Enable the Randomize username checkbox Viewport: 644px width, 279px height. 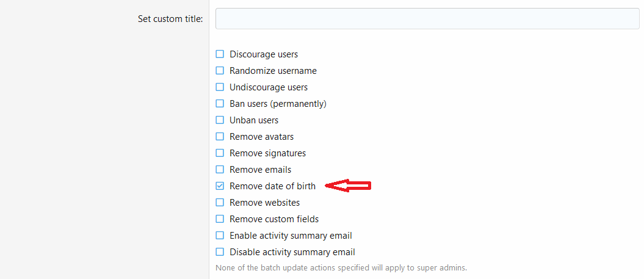pyautogui.click(x=220, y=71)
